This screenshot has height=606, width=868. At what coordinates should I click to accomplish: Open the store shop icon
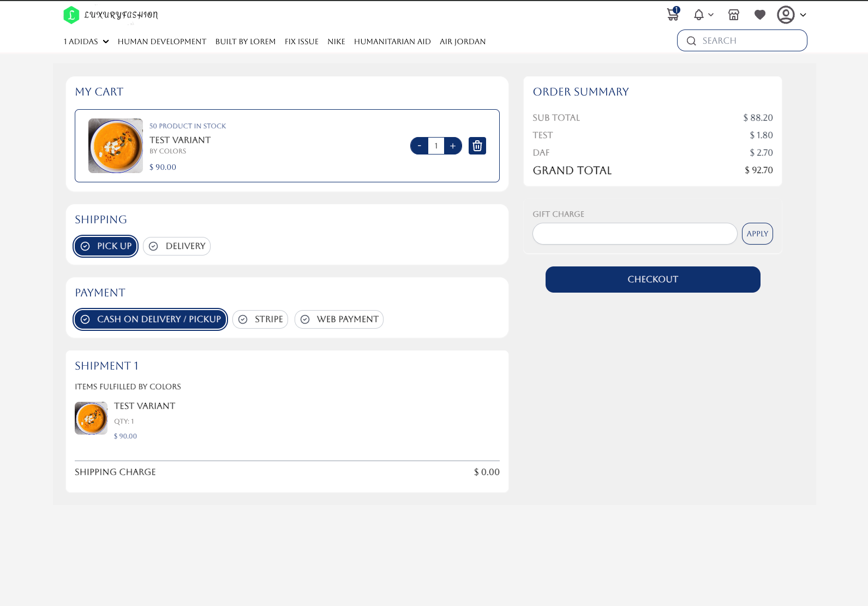[734, 15]
